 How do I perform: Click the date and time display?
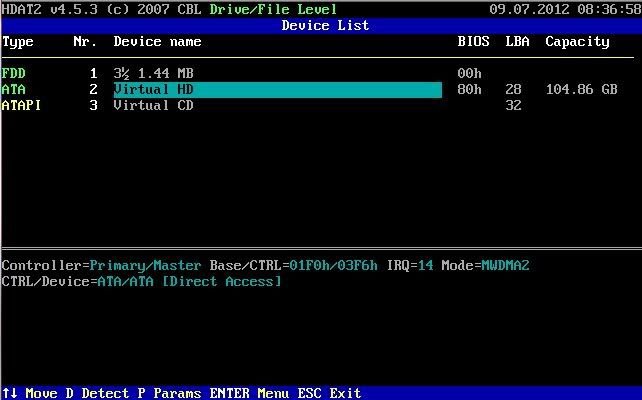pos(565,9)
